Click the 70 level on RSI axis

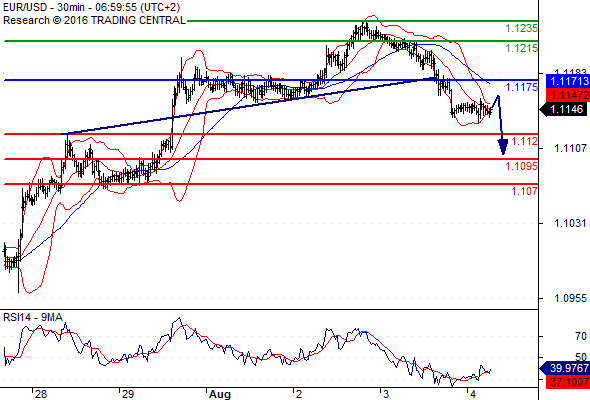click(x=581, y=336)
